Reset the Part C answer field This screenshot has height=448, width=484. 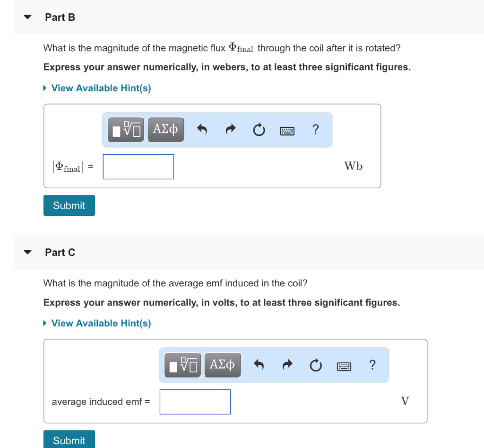pyautogui.click(x=315, y=365)
